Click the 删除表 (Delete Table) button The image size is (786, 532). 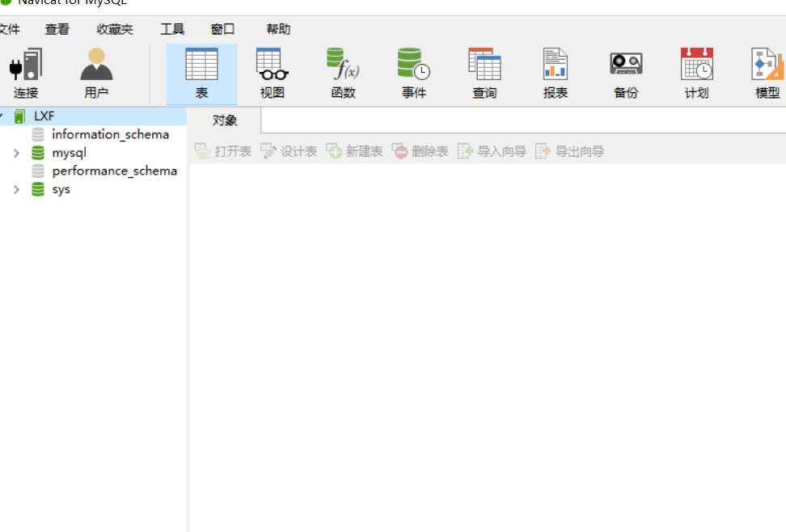pos(420,151)
